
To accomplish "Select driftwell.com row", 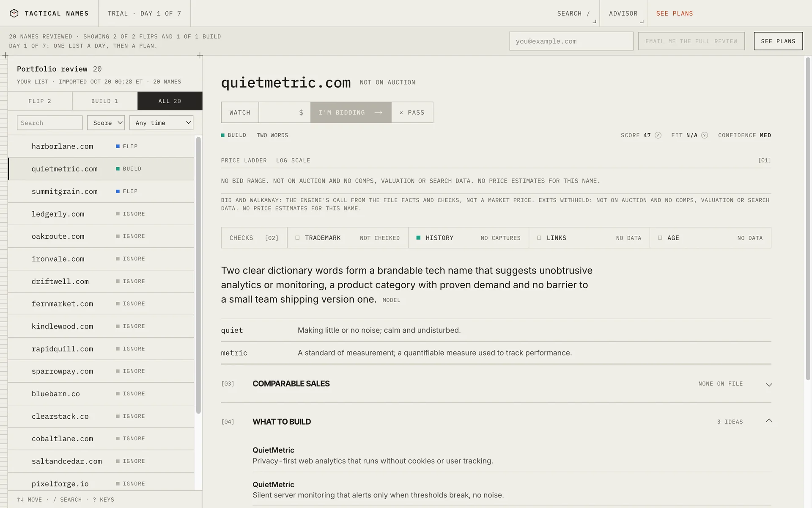I will tap(101, 282).
